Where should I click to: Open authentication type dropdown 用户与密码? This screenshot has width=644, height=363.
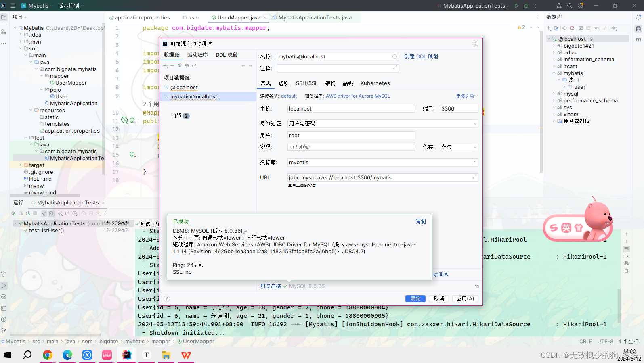(x=383, y=123)
